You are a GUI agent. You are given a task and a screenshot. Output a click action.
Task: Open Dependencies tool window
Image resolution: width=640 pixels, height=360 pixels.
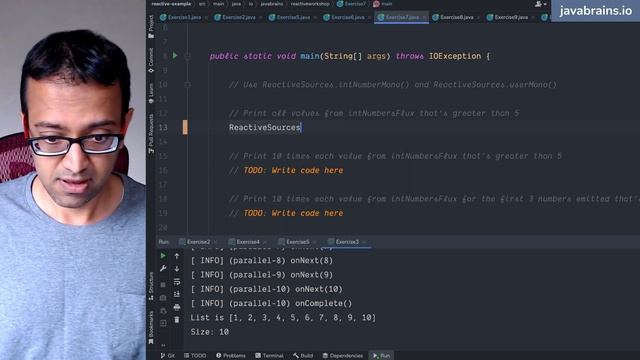pos(342,356)
